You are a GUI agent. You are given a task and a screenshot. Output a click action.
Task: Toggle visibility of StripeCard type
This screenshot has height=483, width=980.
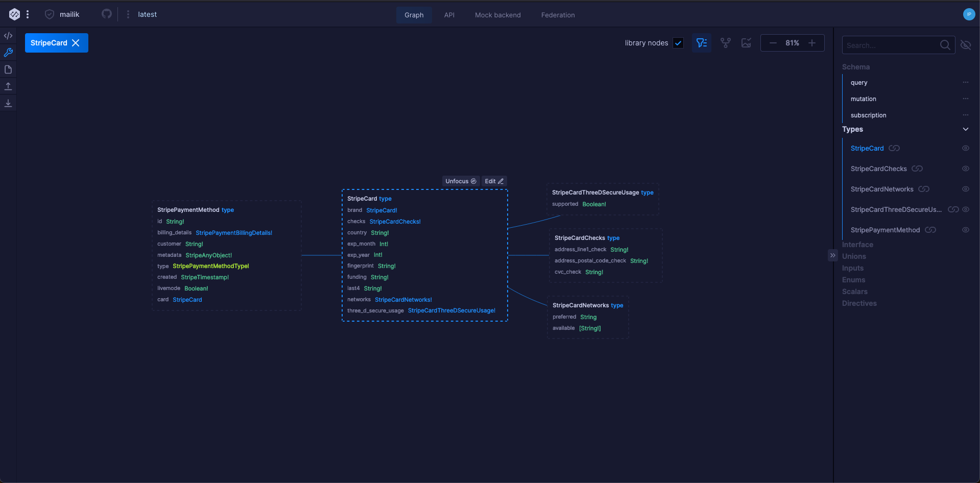point(966,148)
